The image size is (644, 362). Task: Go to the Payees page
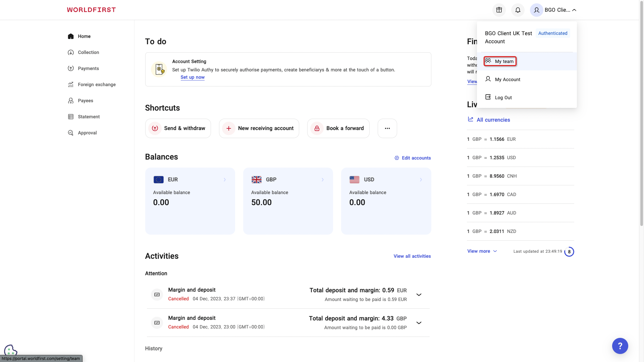tap(86, 101)
